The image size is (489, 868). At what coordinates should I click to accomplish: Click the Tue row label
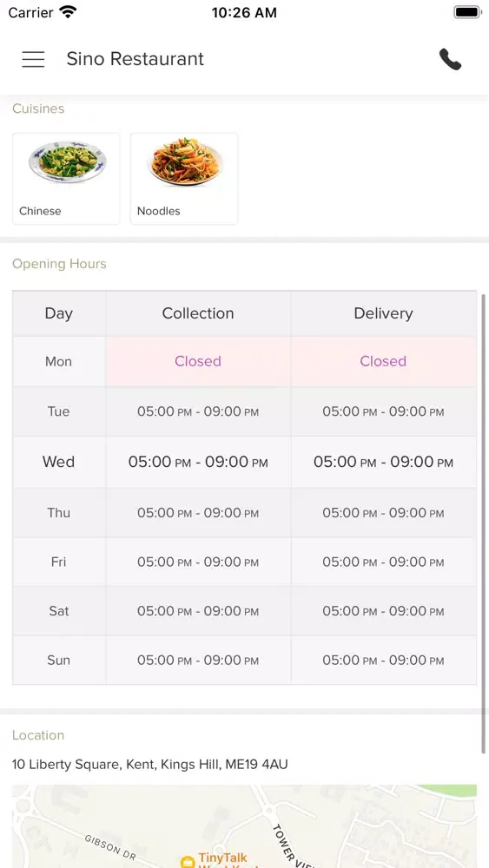coord(59,411)
